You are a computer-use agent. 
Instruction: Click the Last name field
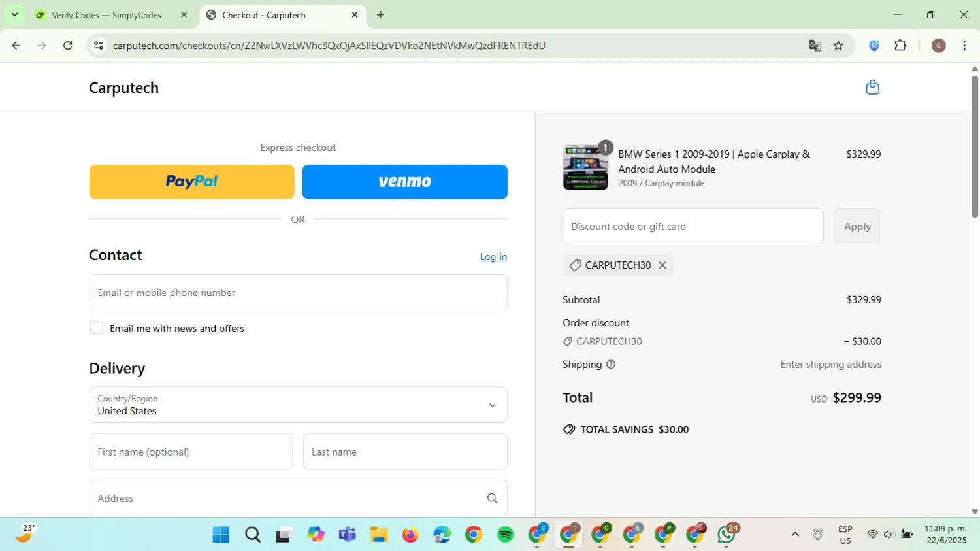pos(405,452)
